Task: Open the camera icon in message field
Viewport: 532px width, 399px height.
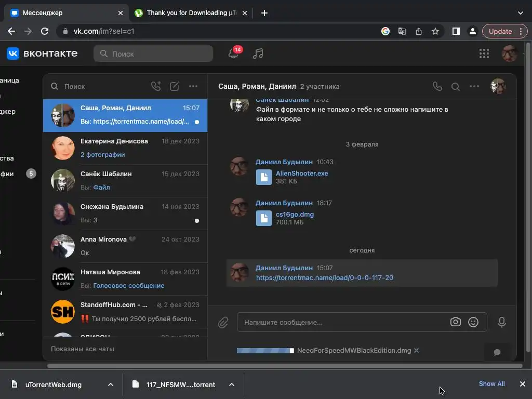Action: pyautogui.click(x=455, y=322)
